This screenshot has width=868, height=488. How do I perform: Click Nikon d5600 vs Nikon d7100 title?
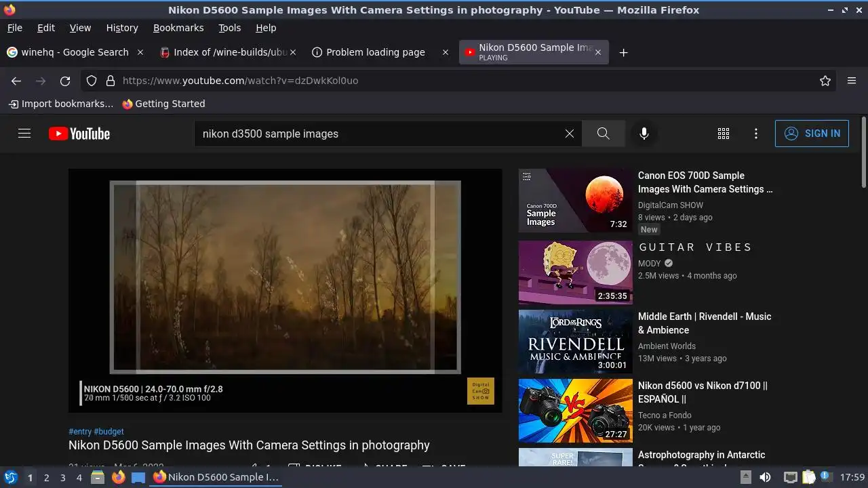point(703,392)
